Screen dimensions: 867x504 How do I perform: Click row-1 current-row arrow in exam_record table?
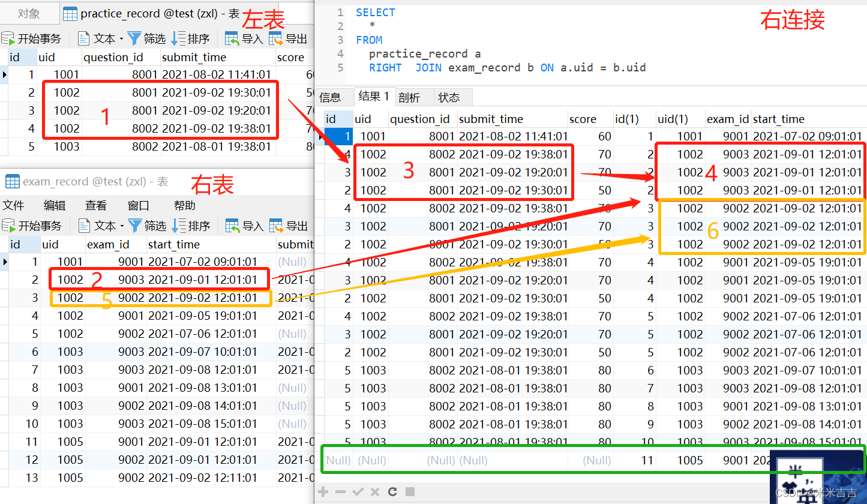[5, 262]
